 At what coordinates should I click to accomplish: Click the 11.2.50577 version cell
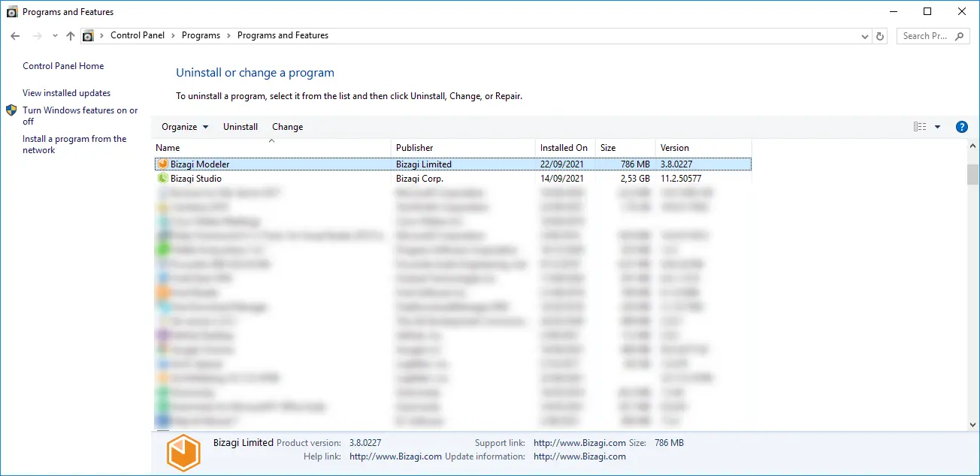click(x=681, y=179)
